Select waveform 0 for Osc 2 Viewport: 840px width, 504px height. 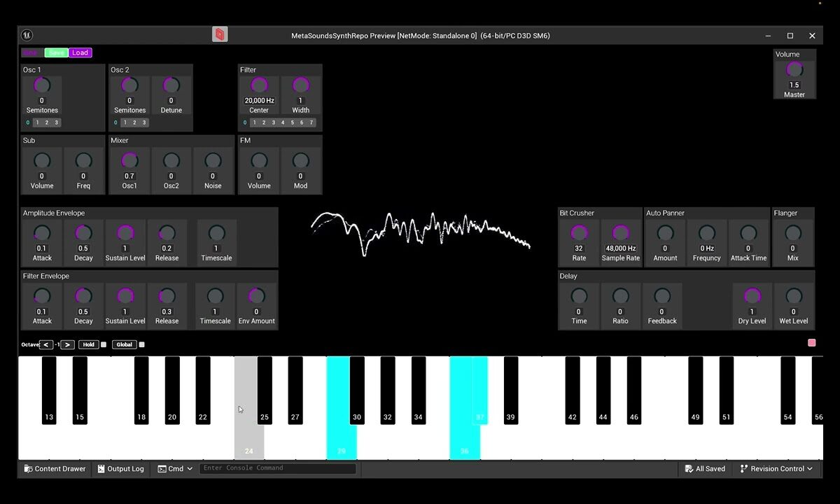click(116, 122)
